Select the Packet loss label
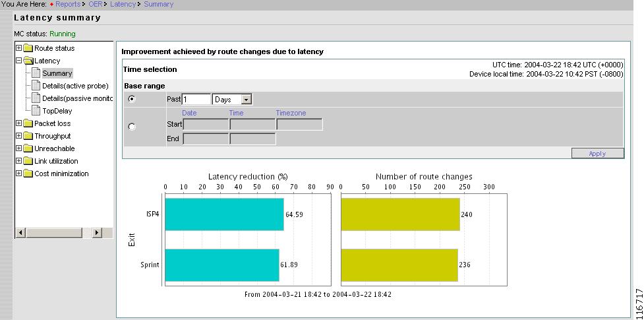Screen dimensions: 644x320 coord(53,123)
